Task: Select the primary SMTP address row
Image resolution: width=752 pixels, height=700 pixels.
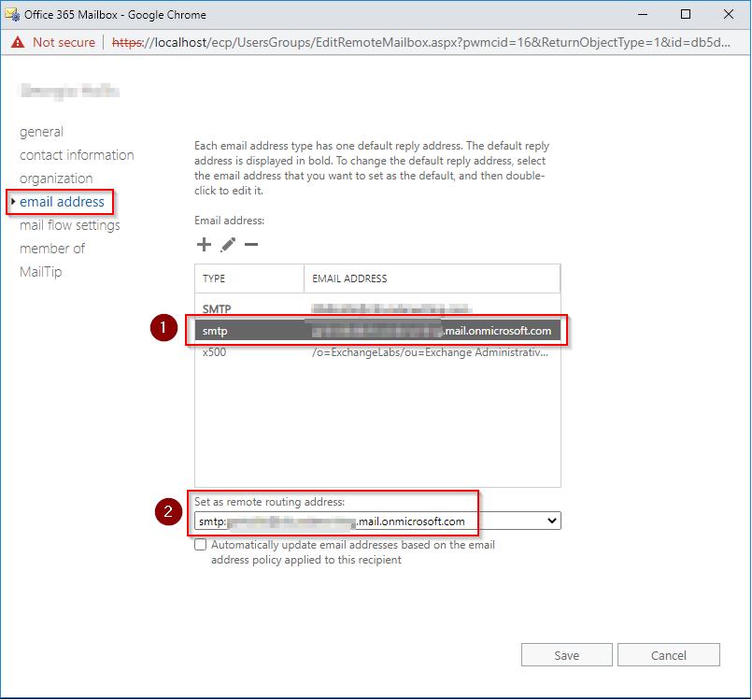Action: (x=377, y=309)
